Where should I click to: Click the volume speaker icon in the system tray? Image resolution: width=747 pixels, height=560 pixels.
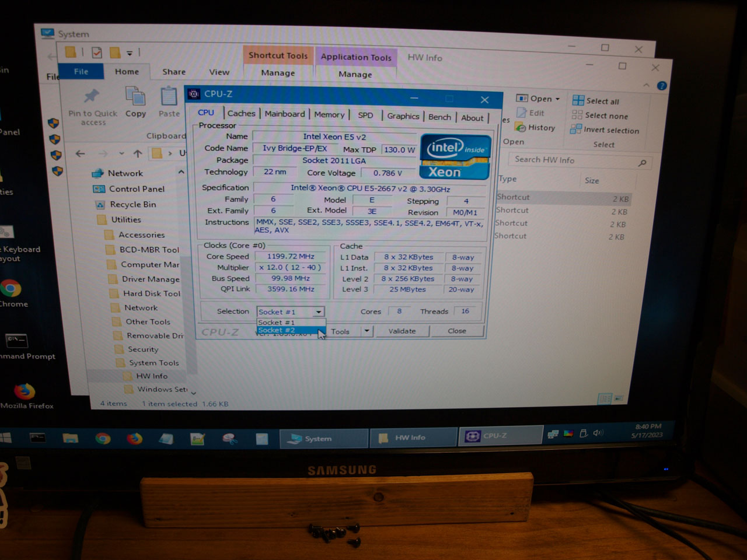tap(598, 433)
